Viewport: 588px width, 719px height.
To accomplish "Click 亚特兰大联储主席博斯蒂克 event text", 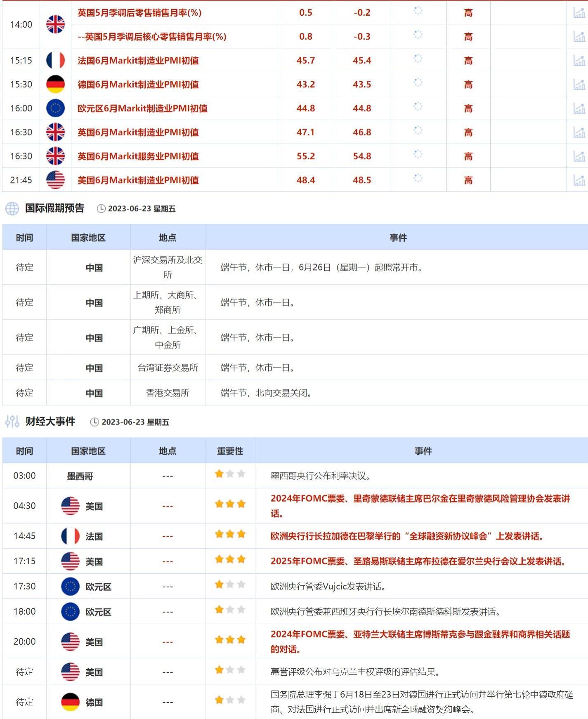I will pyautogui.click(x=420, y=641).
